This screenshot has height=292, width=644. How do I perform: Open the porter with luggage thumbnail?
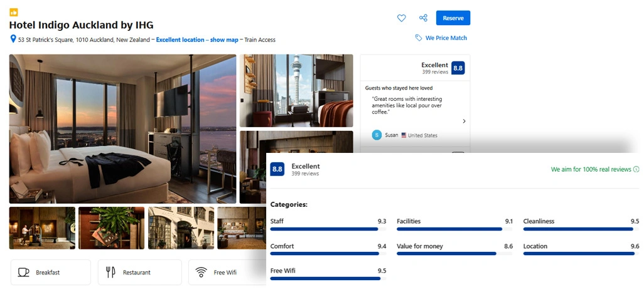pyautogui.click(x=42, y=228)
